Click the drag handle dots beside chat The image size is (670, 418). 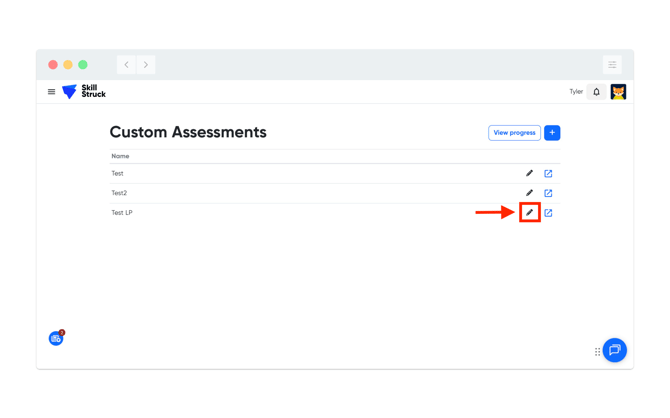[x=597, y=352]
